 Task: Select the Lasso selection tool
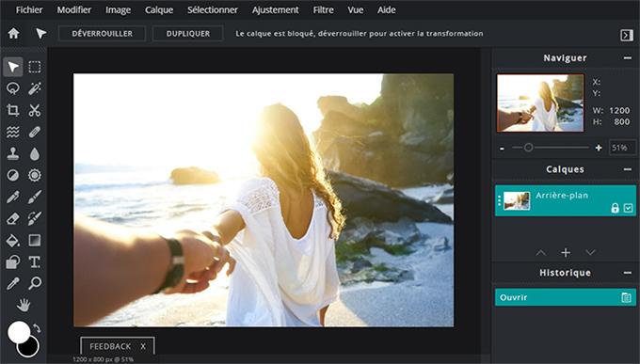coord(12,88)
